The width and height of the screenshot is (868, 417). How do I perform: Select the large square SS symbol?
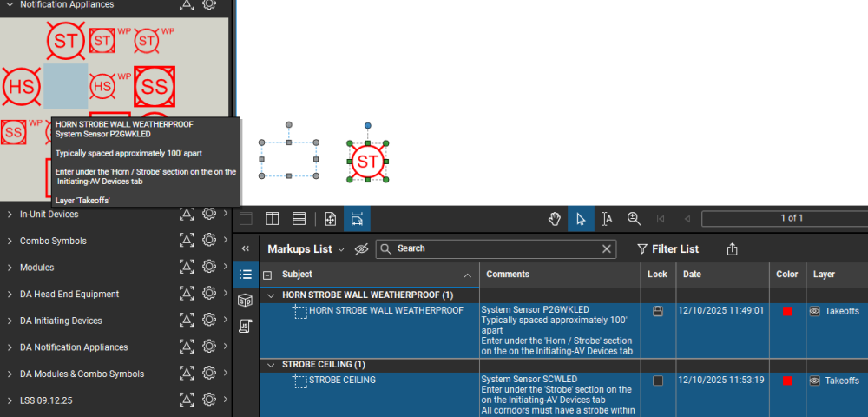point(155,86)
